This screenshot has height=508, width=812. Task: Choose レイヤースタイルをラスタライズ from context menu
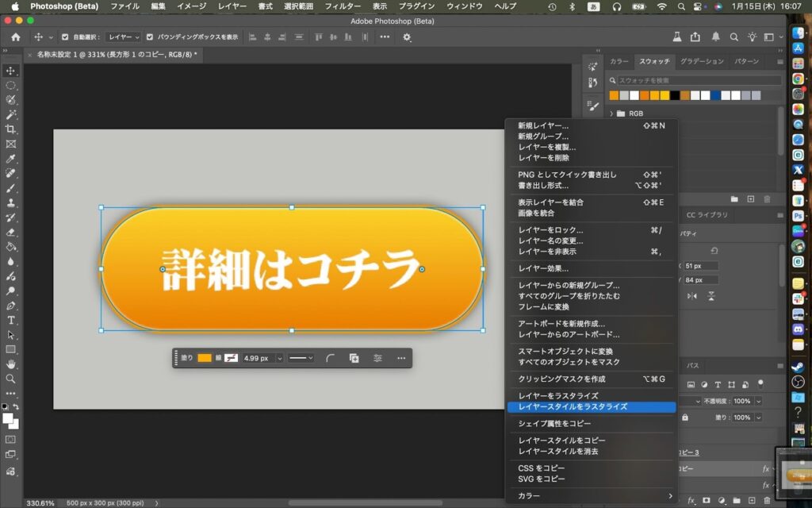(x=573, y=406)
